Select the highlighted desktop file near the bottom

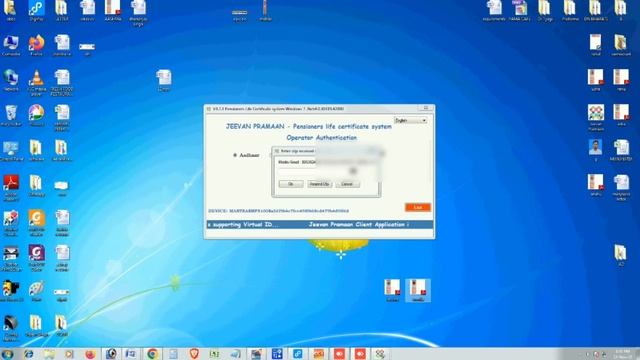(x=418, y=290)
